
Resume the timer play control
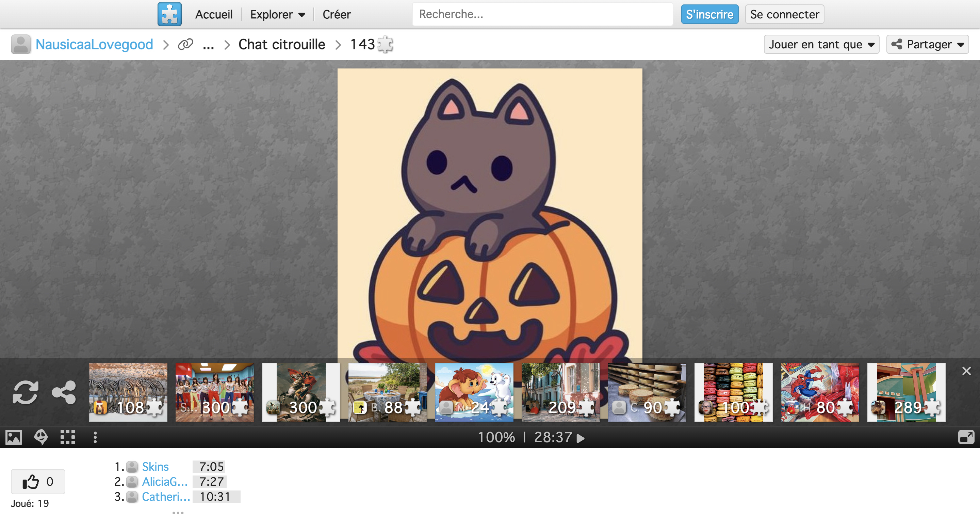[580, 438]
